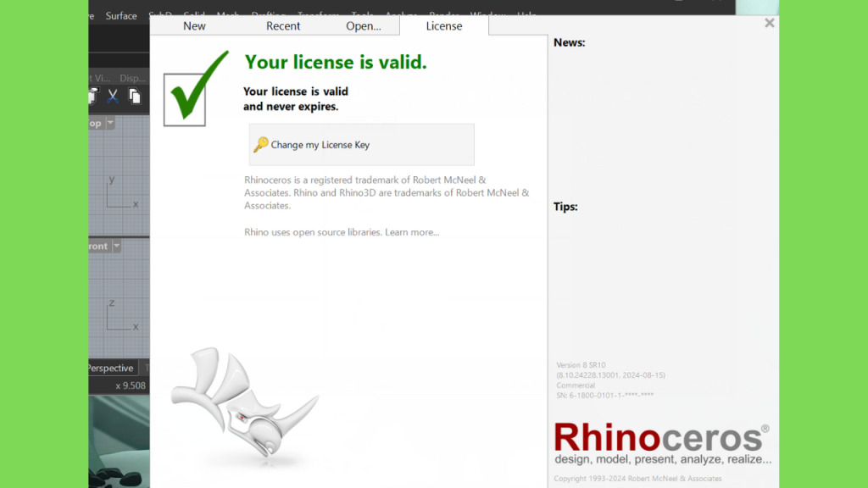Image resolution: width=868 pixels, height=488 pixels.
Task: Click Change my License Key button
Action: tap(361, 144)
